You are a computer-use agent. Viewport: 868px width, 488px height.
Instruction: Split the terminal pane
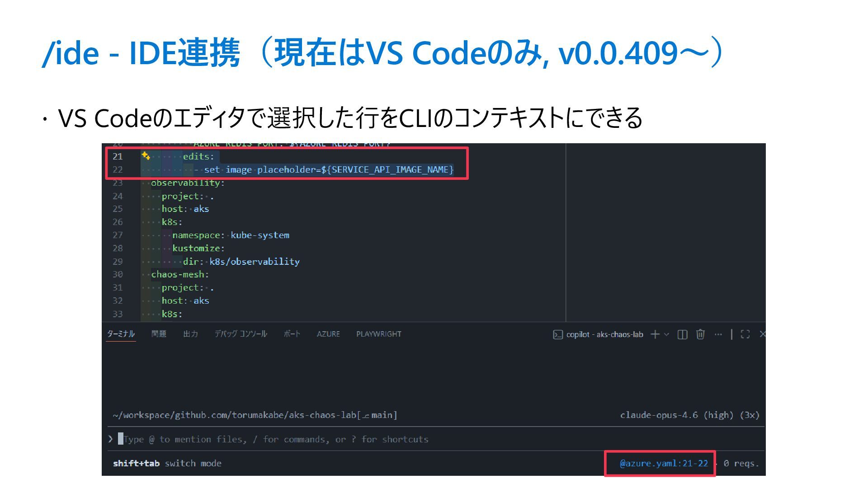click(682, 334)
